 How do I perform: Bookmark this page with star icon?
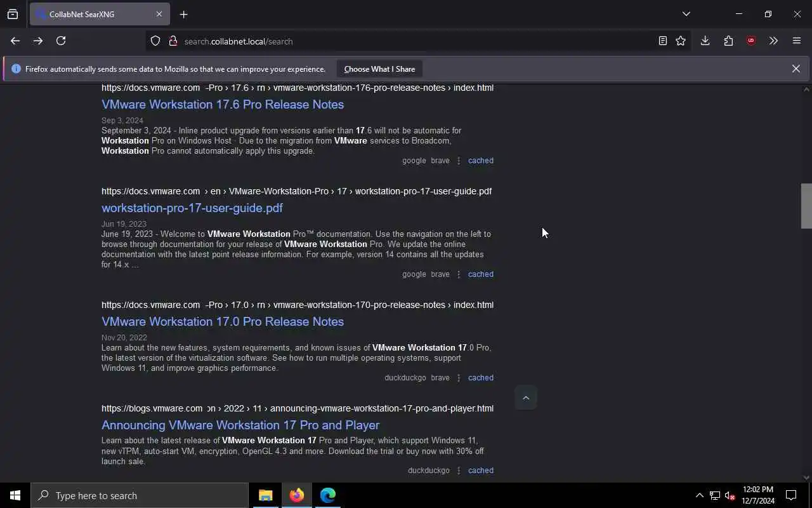tap(681, 41)
